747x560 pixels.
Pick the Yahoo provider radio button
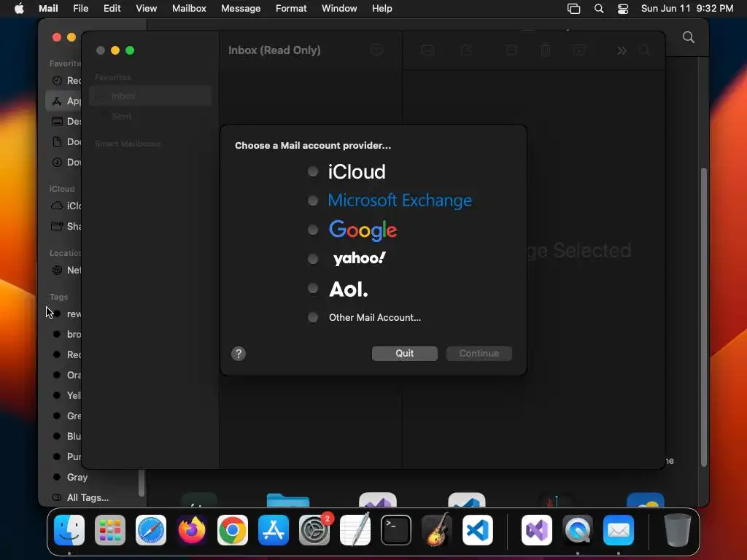point(312,259)
